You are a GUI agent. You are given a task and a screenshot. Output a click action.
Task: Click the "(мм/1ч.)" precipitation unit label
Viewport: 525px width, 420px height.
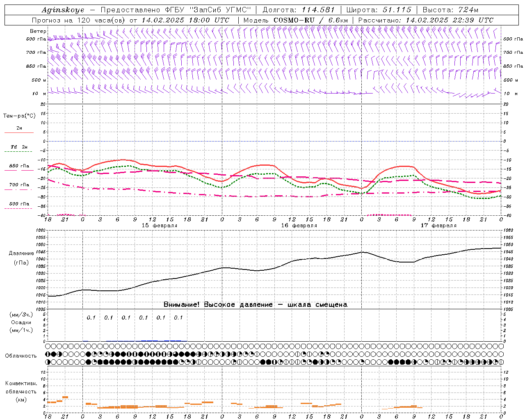[x=21, y=330]
